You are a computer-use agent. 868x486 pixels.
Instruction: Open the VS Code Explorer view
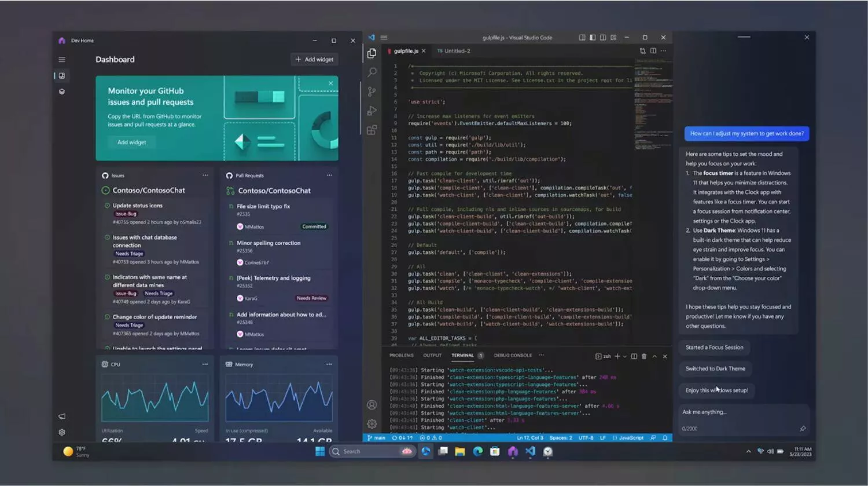372,53
